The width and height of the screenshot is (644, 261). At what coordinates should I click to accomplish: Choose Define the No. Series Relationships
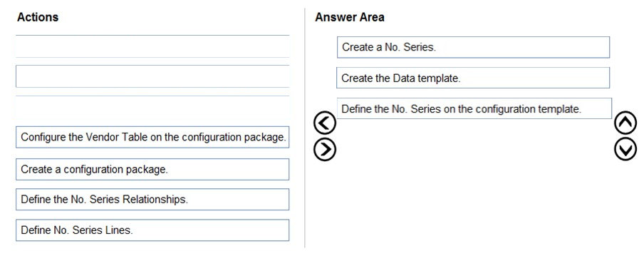(x=152, y=200)
